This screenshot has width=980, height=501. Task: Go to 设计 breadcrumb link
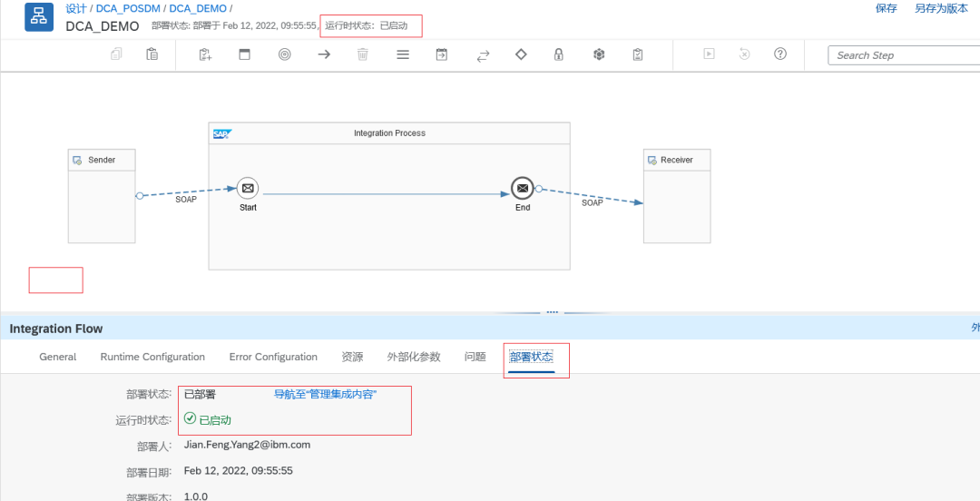point(75,9)
